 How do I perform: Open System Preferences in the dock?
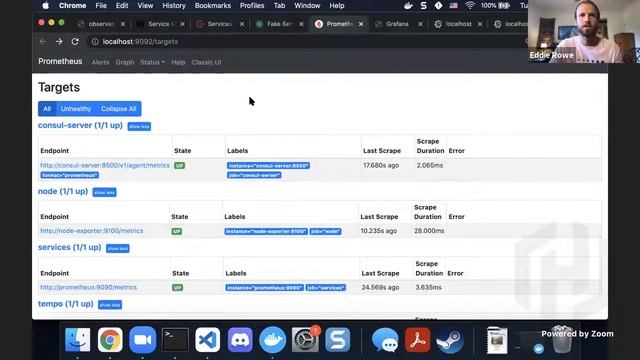click(305, 340)
